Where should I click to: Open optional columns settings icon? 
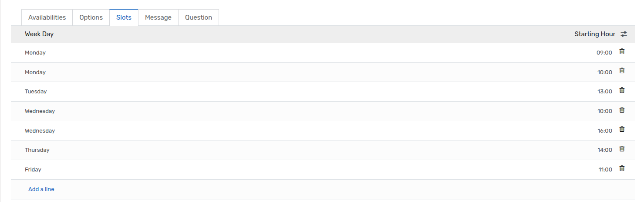(x=624, y=34)
